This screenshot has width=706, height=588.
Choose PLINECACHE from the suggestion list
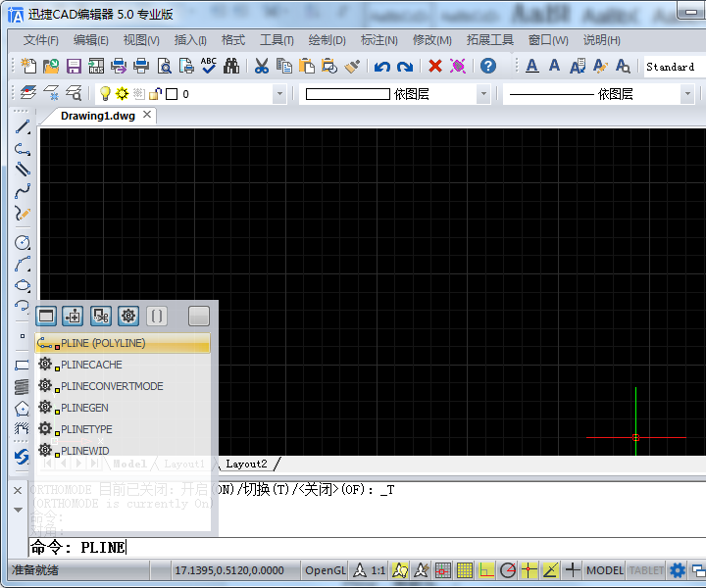[123, 365]
